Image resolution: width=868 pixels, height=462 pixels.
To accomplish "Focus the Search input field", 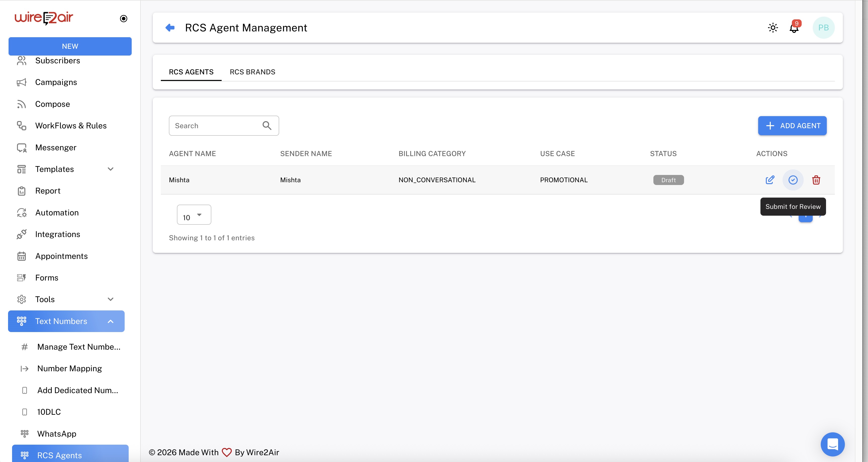I will [x=216, y=126].
